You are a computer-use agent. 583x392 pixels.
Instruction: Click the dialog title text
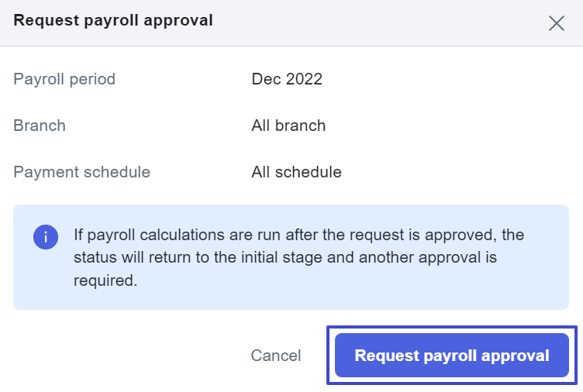point(113,21)
